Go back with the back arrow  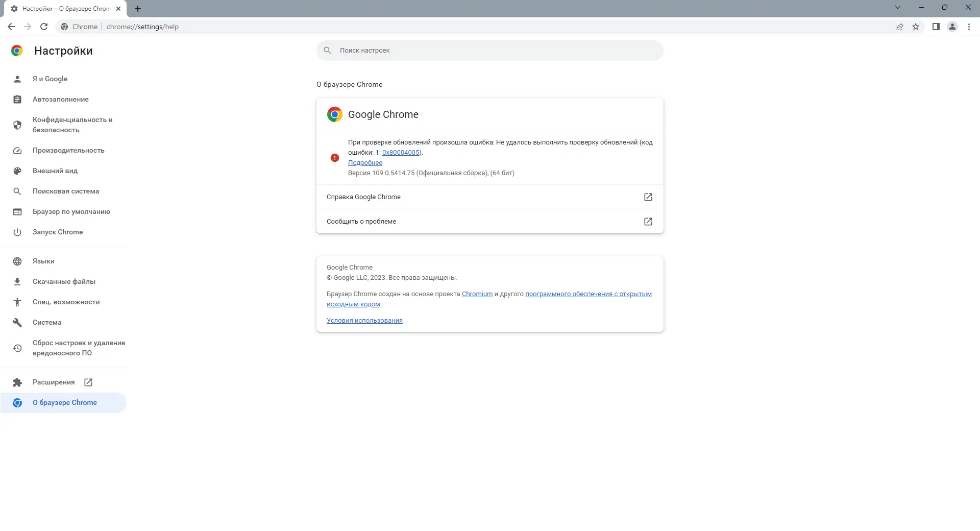click(11, 27)
